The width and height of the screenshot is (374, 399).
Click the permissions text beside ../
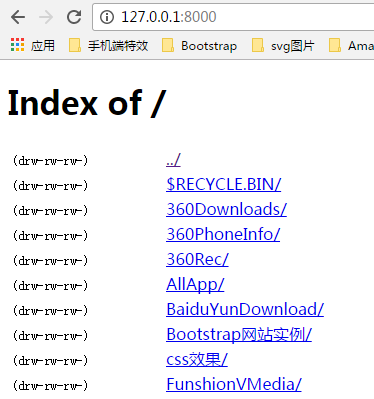pos(50,161)
